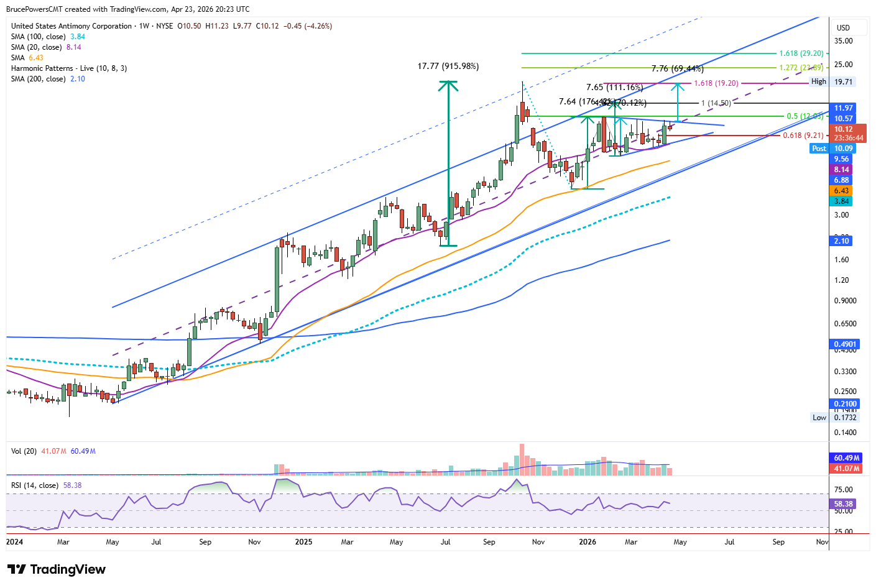Click the SMA (20, close) 8.14 legend entry
Screen dimensions: 876x588
(x=46, y=47)
